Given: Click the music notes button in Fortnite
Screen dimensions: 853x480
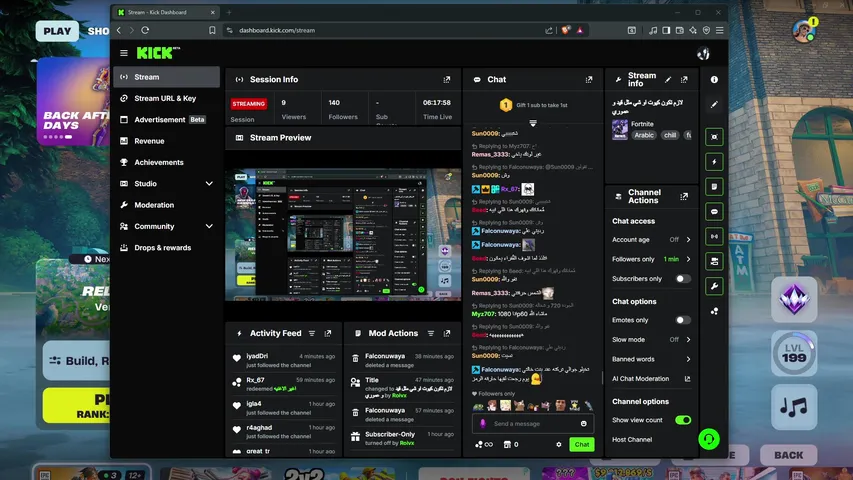Looking at the screenshot, I should 794,407.
